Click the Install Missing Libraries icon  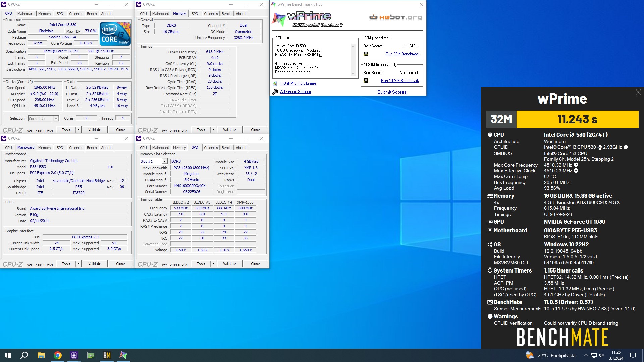[x=275, y=83]
